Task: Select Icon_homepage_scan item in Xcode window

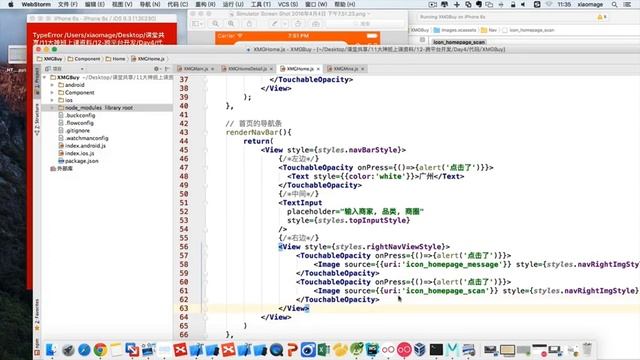Action: pyautogui.click(x=459, y=42)
